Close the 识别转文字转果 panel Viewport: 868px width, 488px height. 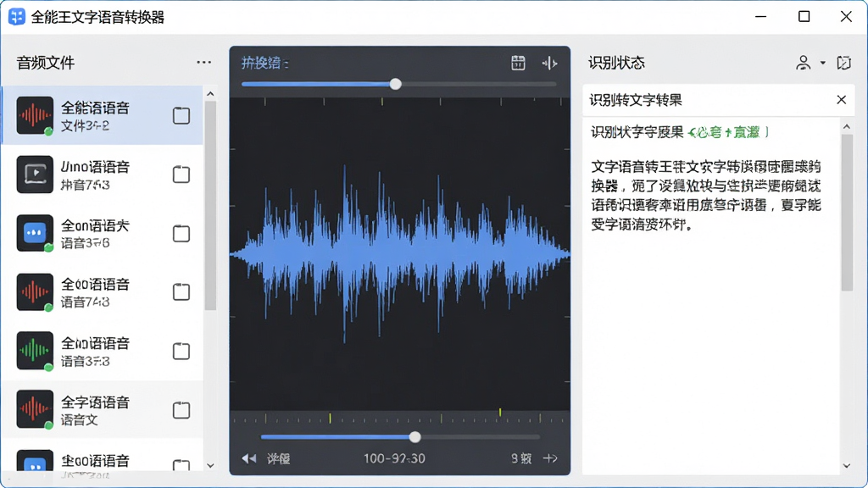pos(842,100)
